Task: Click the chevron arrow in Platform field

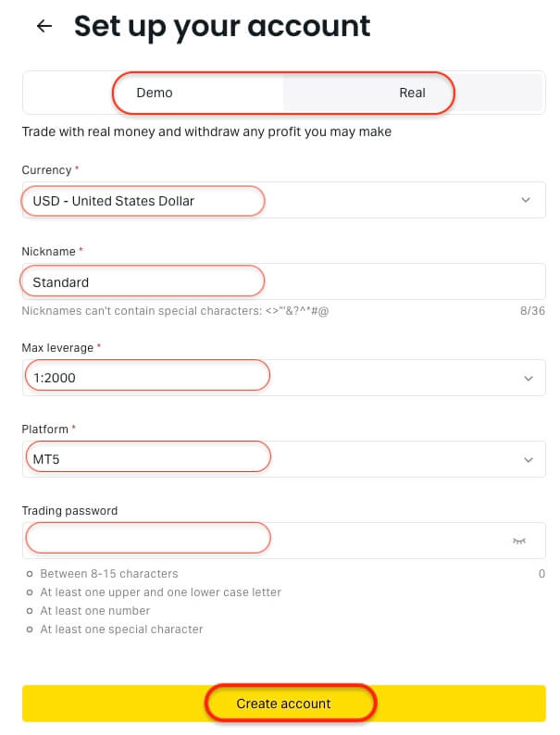Action: tap(528, 459)
